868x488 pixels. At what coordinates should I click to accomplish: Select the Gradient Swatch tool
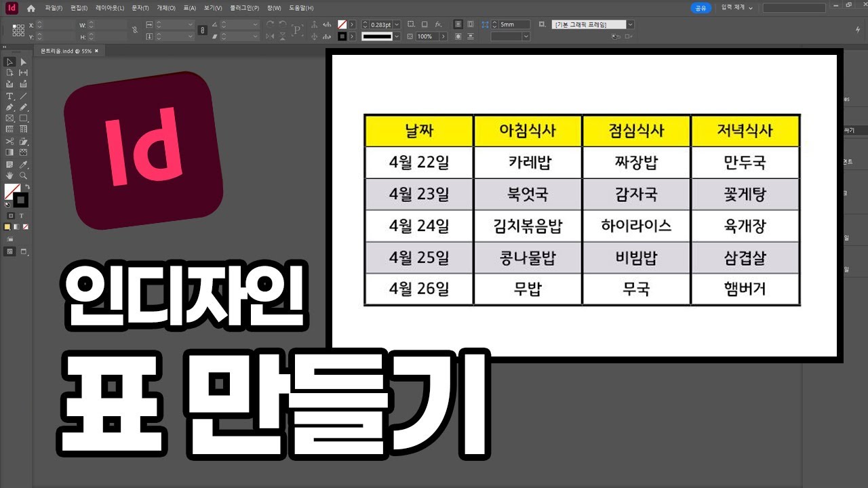pos(9,152)
